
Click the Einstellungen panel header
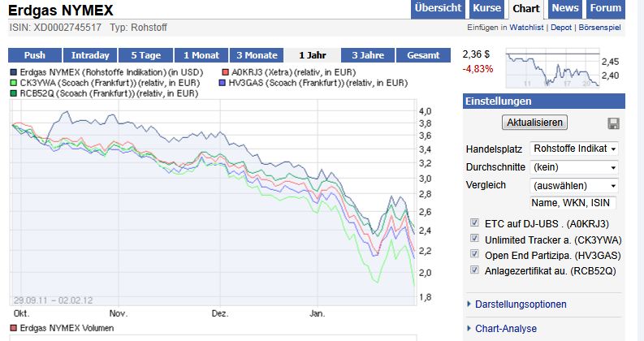pos(544,101)
